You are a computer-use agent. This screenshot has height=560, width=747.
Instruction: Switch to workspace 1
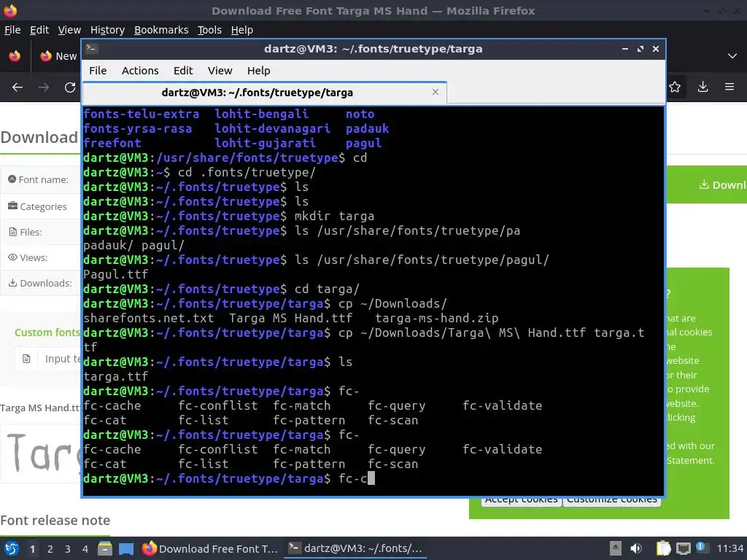tap(32, 549)
